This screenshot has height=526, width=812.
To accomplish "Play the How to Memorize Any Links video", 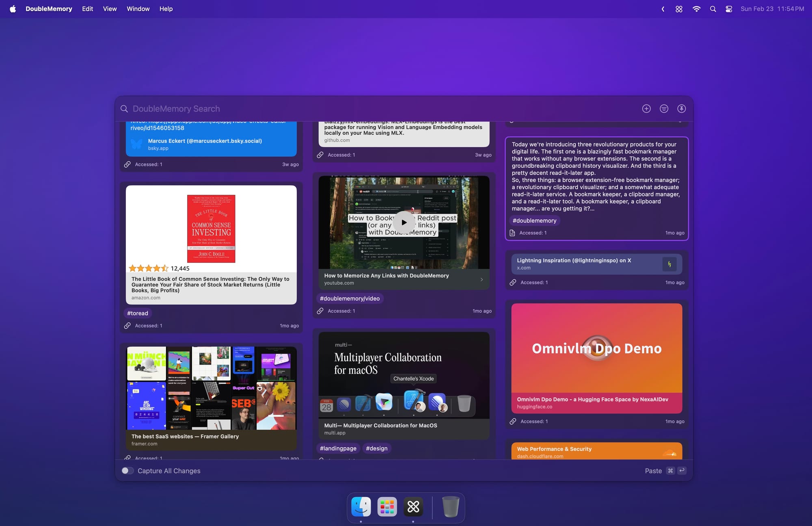I will (x=404, y=222).
